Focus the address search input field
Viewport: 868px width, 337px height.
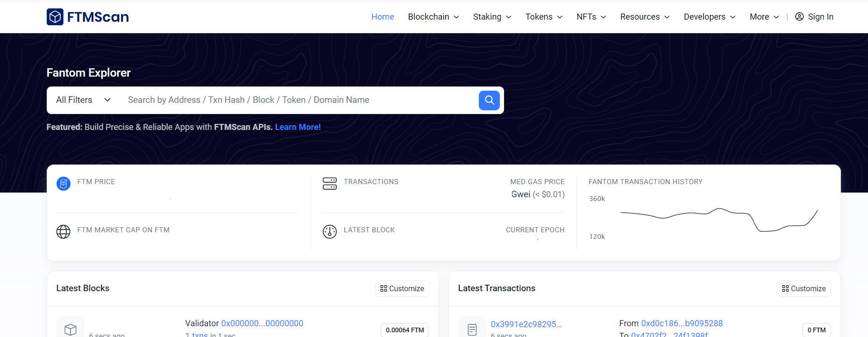[299, 100]
